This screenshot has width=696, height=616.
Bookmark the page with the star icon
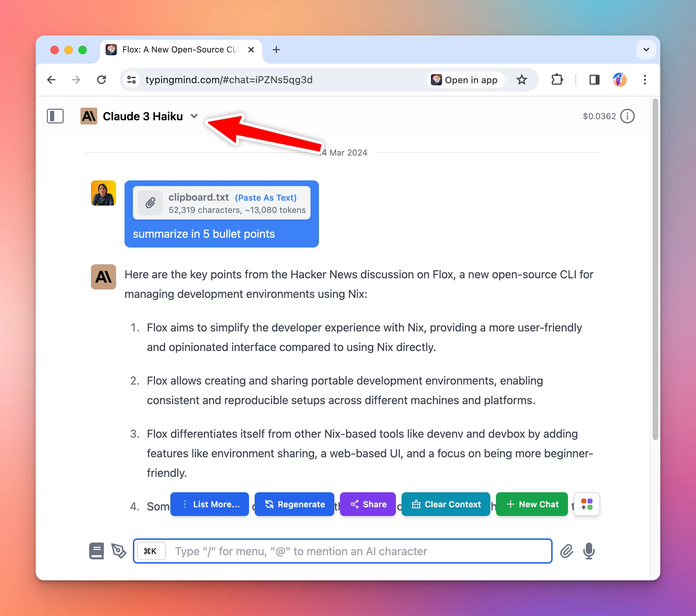pos(521,80)
